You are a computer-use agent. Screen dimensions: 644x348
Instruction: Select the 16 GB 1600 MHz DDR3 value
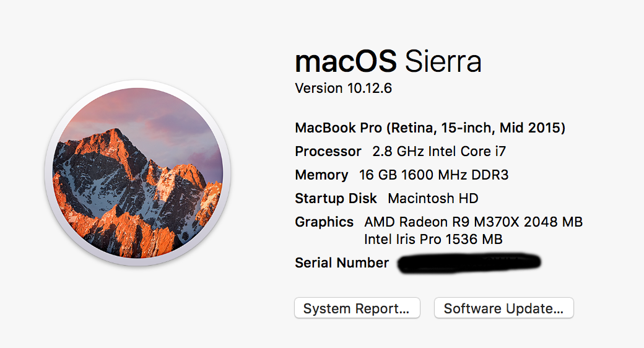pos(433,175)
